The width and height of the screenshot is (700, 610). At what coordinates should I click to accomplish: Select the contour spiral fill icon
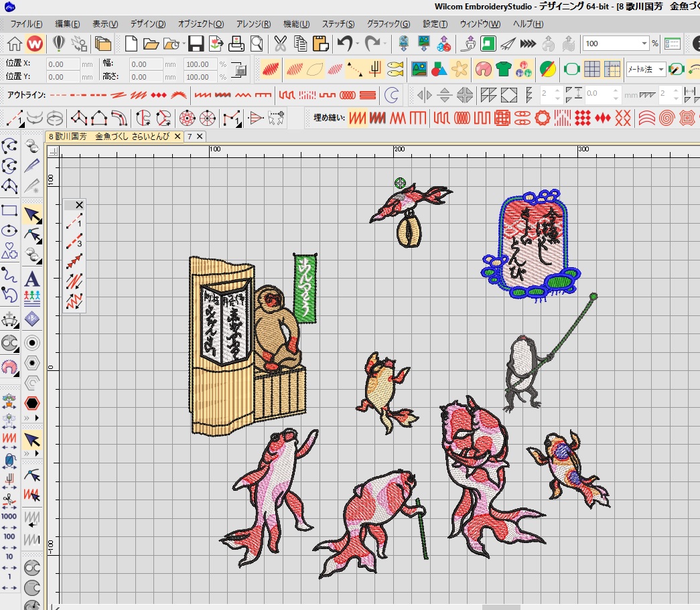pos(667,119)
